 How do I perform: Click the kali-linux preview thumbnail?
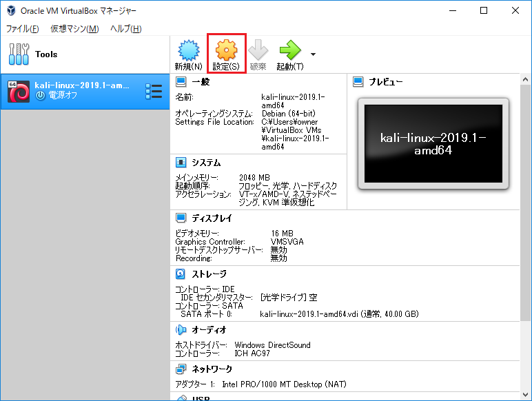pyautogui.click(x=433, y=143)
